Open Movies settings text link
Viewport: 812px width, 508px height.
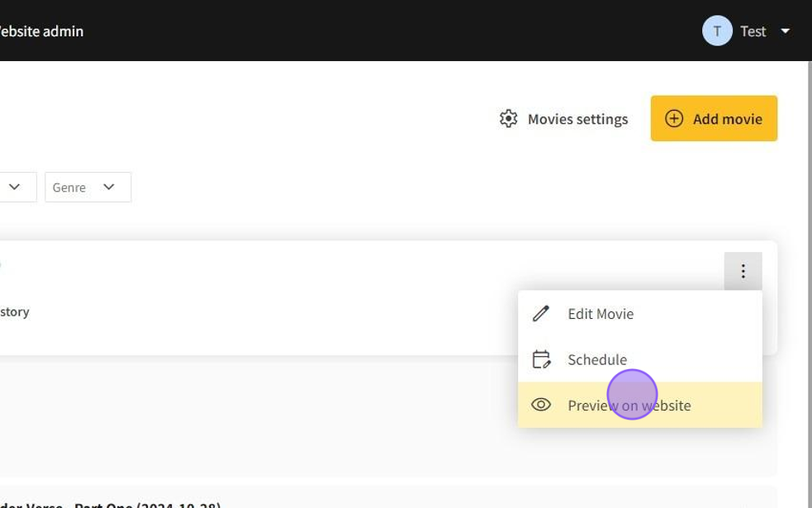[577, 119]
